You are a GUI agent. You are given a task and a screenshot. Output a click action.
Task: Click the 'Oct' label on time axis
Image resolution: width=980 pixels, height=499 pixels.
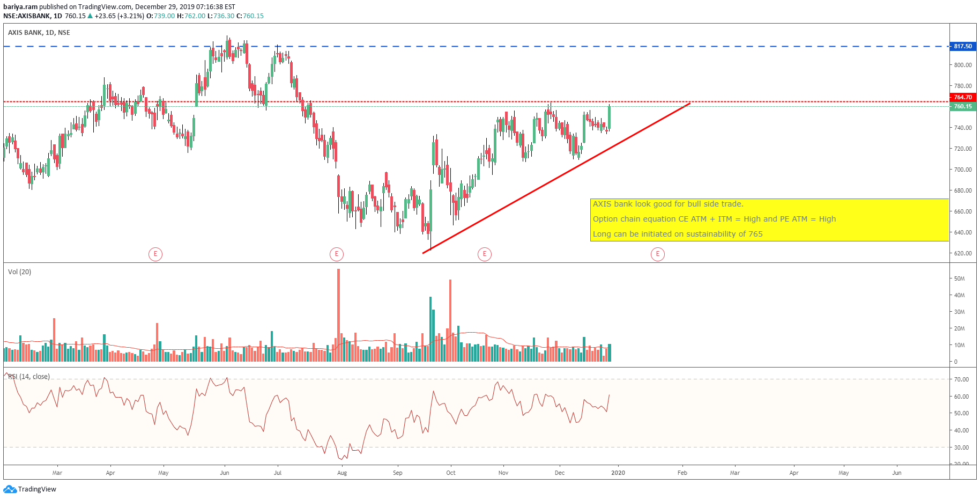451,473
